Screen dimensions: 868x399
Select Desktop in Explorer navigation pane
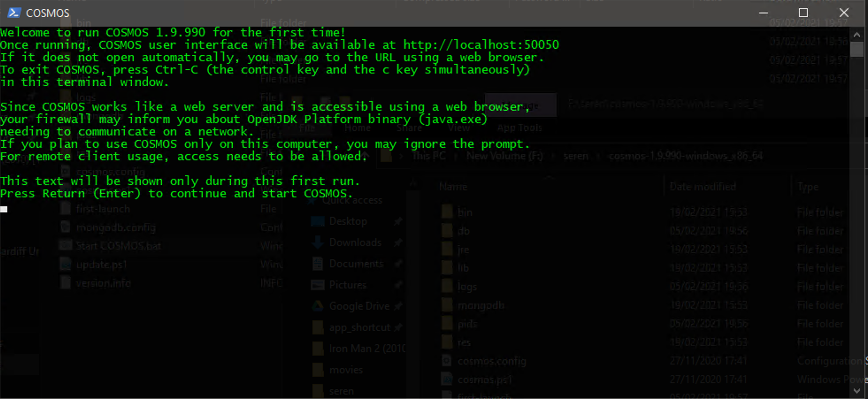(348, 221)
